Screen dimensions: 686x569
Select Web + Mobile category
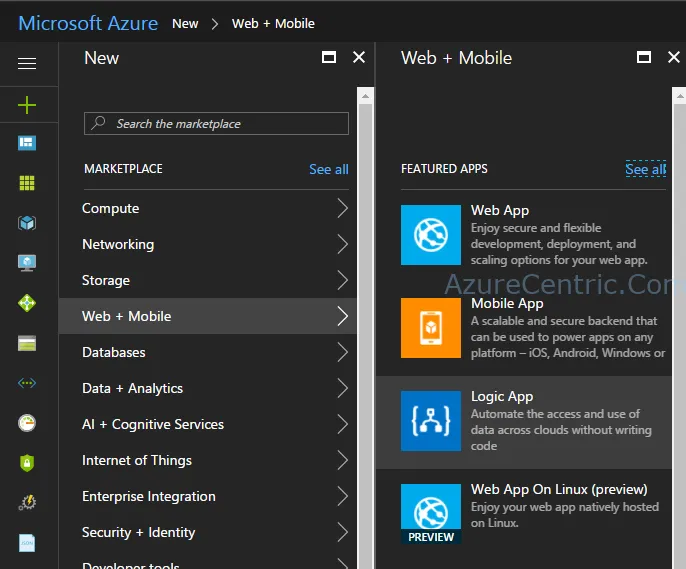[208, 316]
